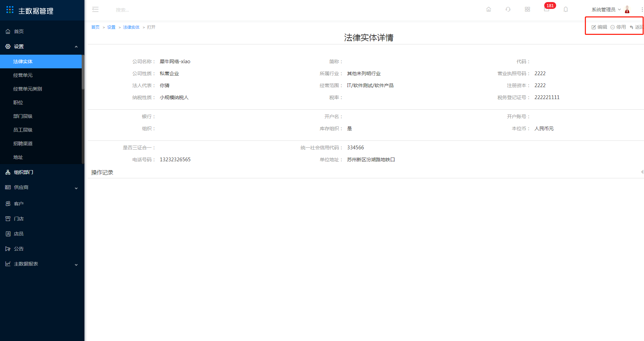Click the 编辑 edit button
The image size is (644, 341).
[x=599, y=27]
